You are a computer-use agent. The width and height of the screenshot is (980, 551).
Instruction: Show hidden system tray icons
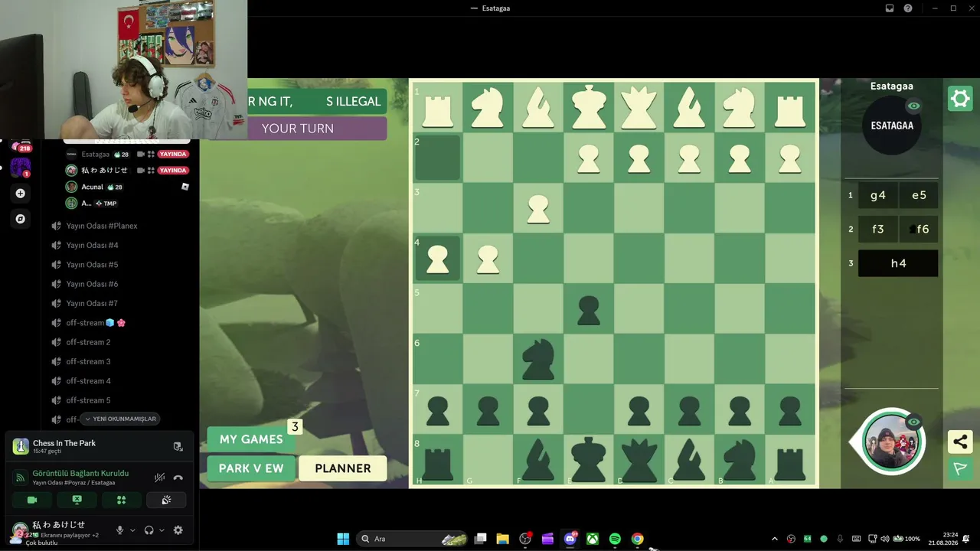(774, 539)
